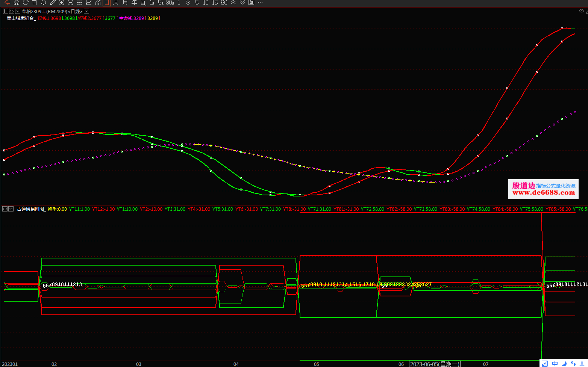This screenshot has width=588, height=367.
Task: Click the red back arrow icon
Action: click(7, 2)
